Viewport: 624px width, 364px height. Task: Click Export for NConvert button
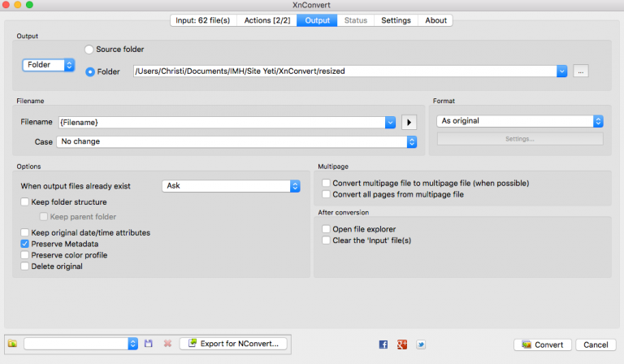click(x=233, y=344)
